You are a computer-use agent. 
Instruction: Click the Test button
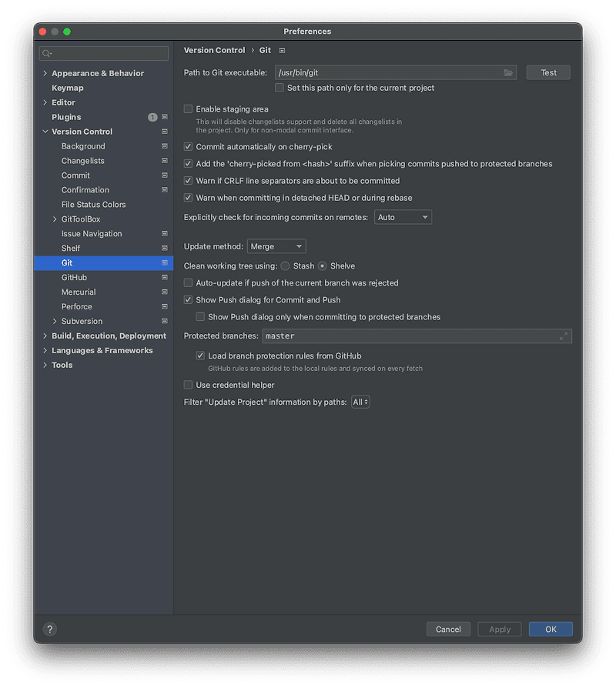(x=548, y=72)
